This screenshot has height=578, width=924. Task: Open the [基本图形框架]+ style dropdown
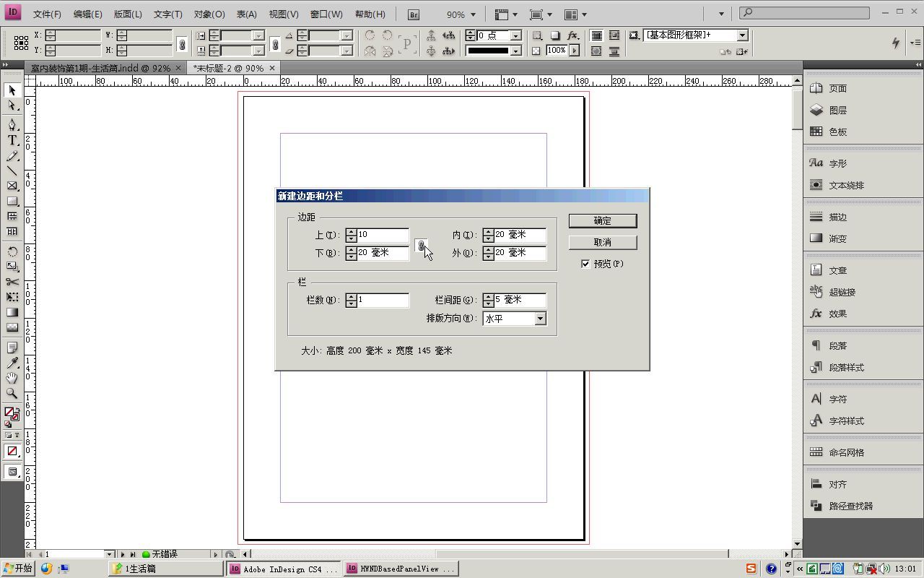[x=742, y=35]
